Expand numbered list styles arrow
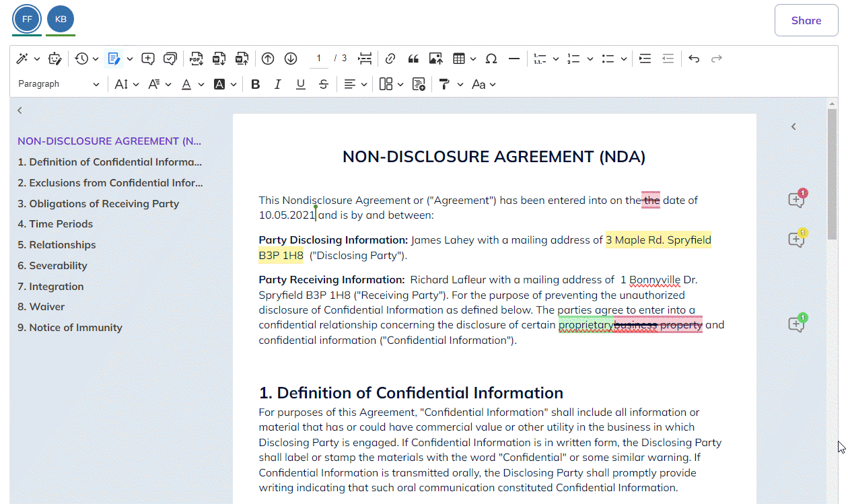Image resolution: width=848 pixels, height=504 pixels. 590,59
